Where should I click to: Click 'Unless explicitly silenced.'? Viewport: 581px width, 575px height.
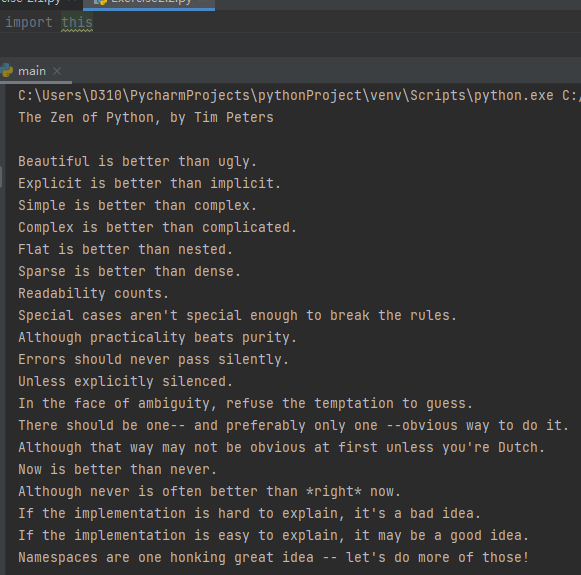(126, 381)
